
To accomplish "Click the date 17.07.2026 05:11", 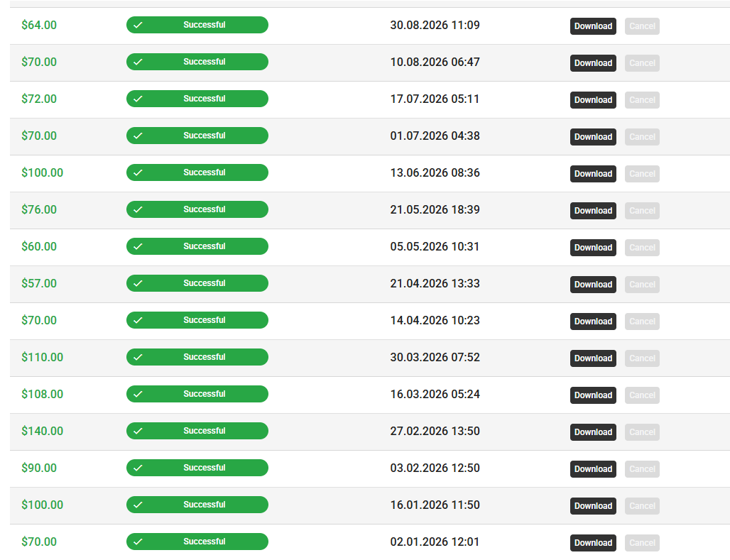I will (x=435, y=99).
